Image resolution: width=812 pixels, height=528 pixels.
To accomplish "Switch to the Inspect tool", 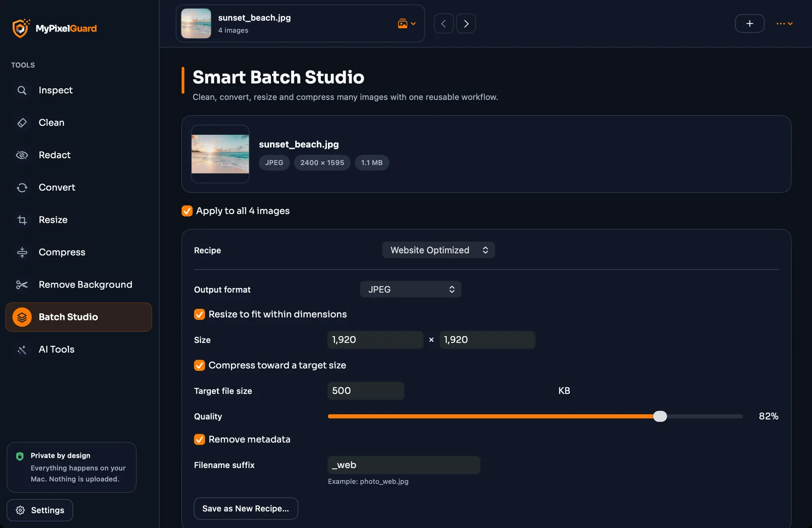I will coord(79,90).
